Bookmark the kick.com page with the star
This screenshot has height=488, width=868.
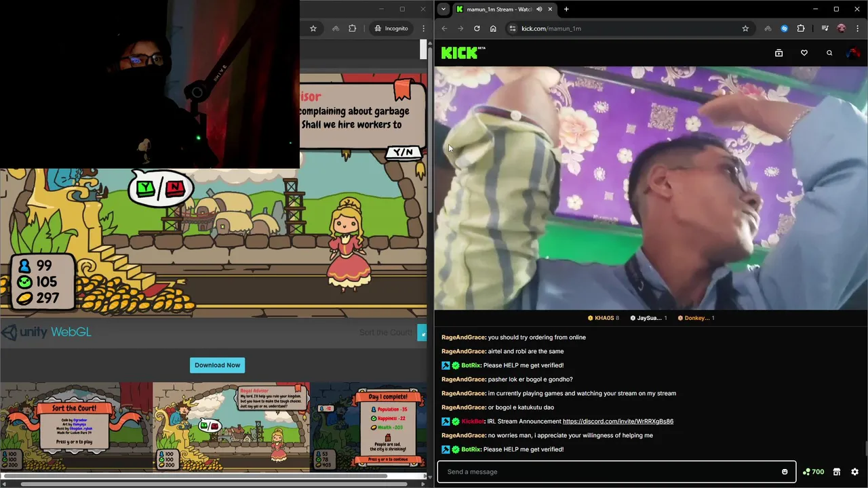point(745,28)
